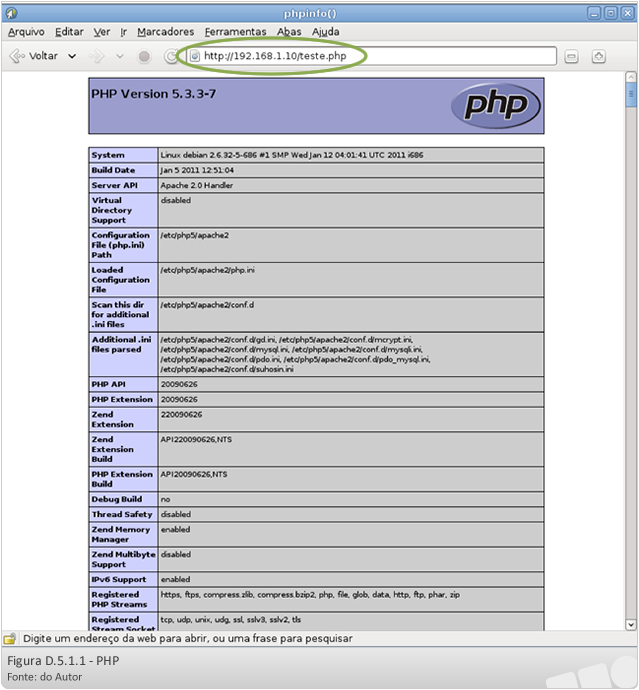Click the reload page icon

click(x=170, y=56)
